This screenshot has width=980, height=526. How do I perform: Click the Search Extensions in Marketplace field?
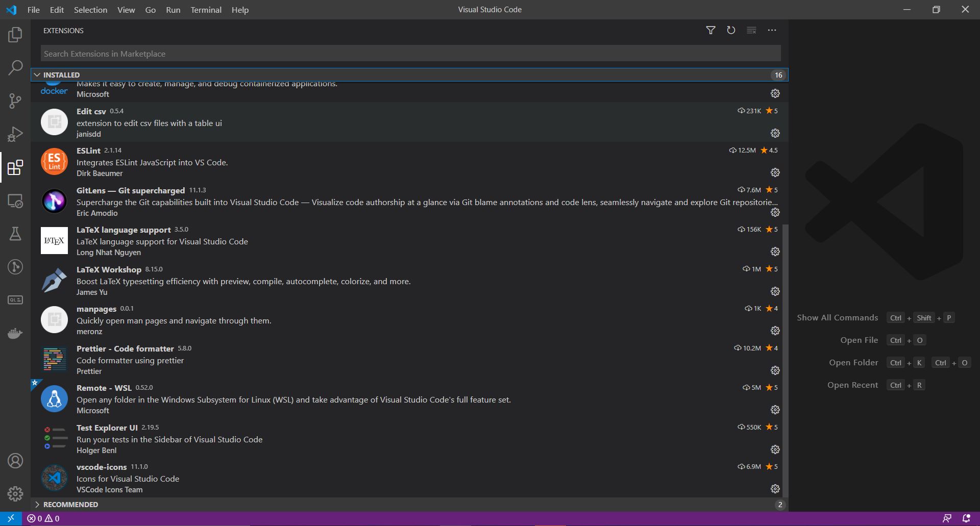[x=410, y=54]
